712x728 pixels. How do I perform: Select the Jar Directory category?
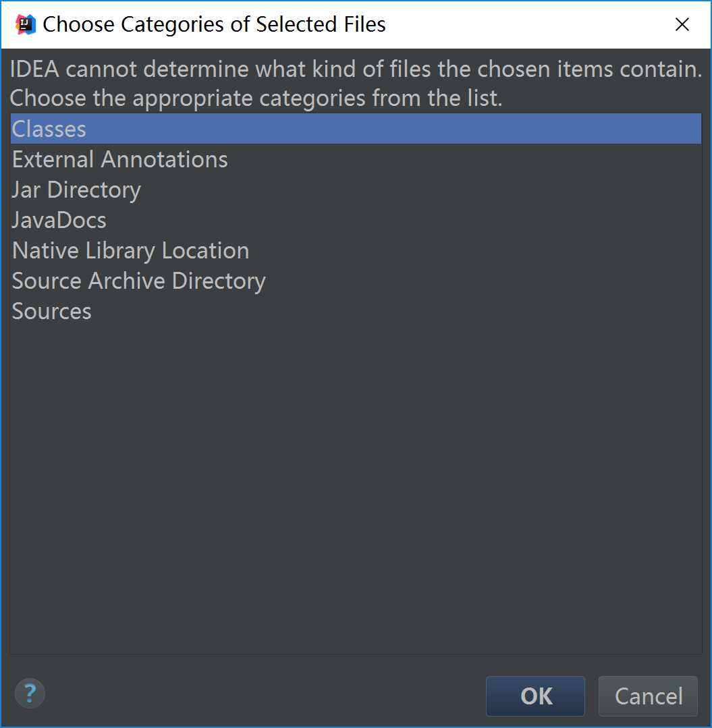(x=356, y=190)
